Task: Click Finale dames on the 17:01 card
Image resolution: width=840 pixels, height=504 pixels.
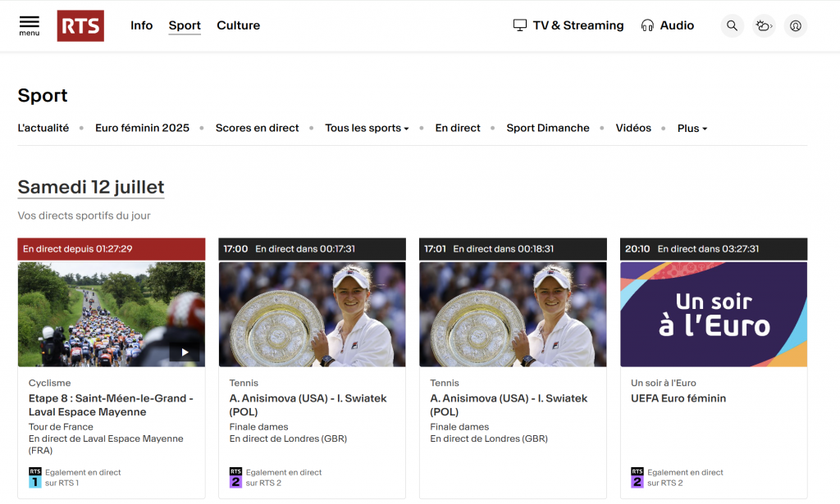Action: (x=459, y=427)
